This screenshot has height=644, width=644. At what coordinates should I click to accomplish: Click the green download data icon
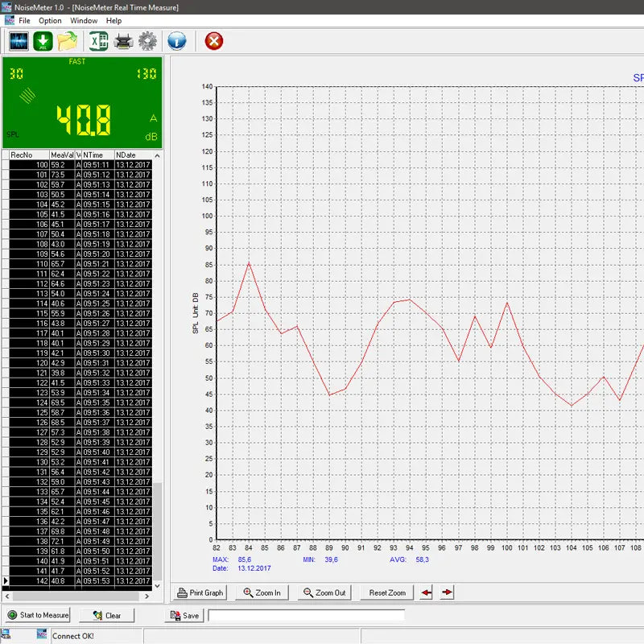(x=43, y=40)
